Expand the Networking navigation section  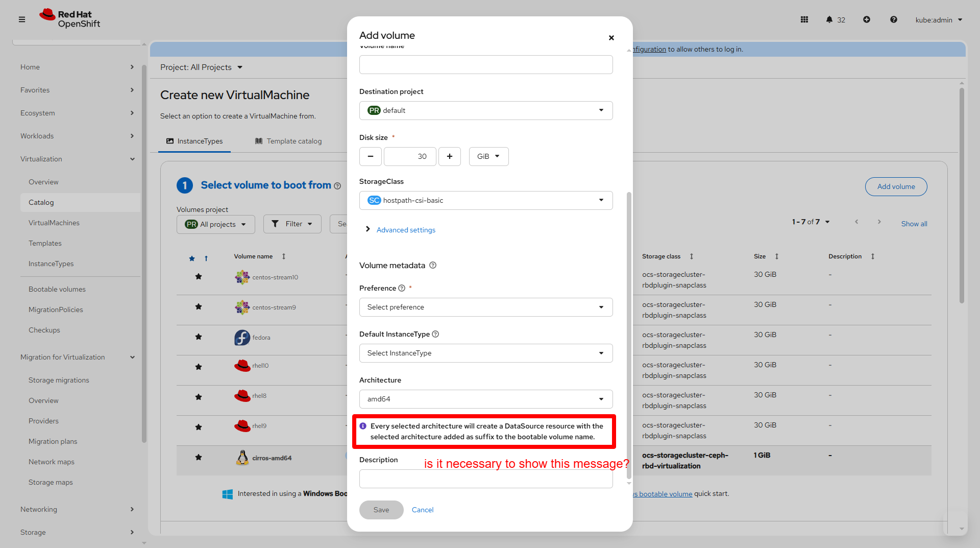coord(77,510)
